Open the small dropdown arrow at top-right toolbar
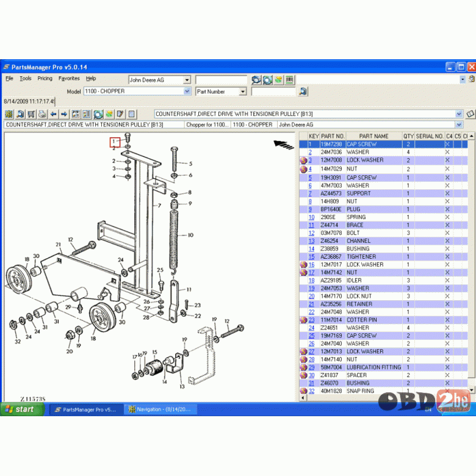This screenshot has width=476, height=476. 463,79
